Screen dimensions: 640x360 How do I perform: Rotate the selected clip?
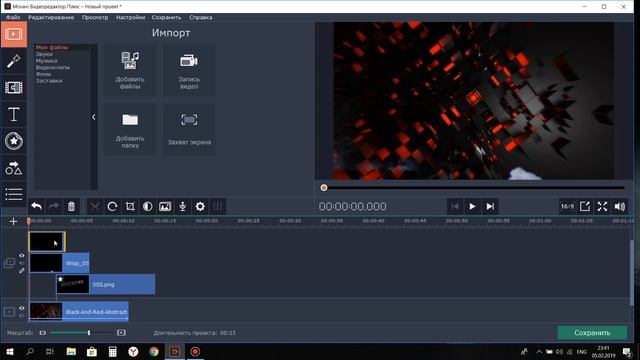(112, 207)
